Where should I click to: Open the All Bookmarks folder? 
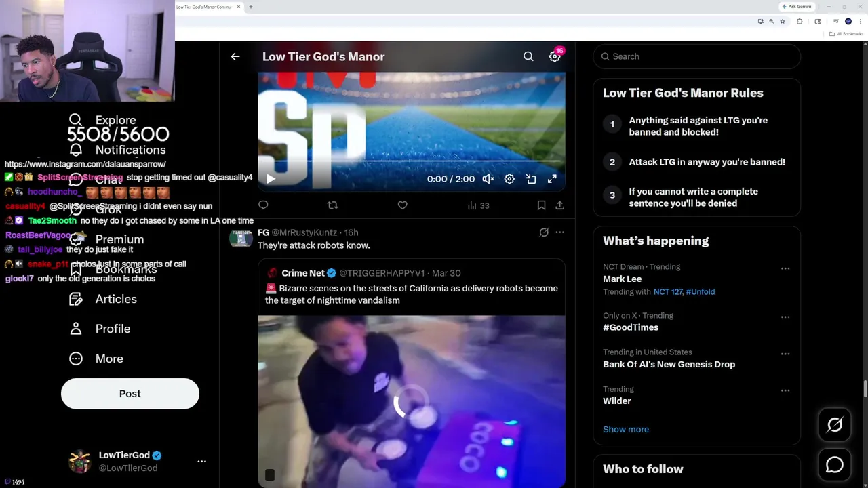click(x=846, y=34)
